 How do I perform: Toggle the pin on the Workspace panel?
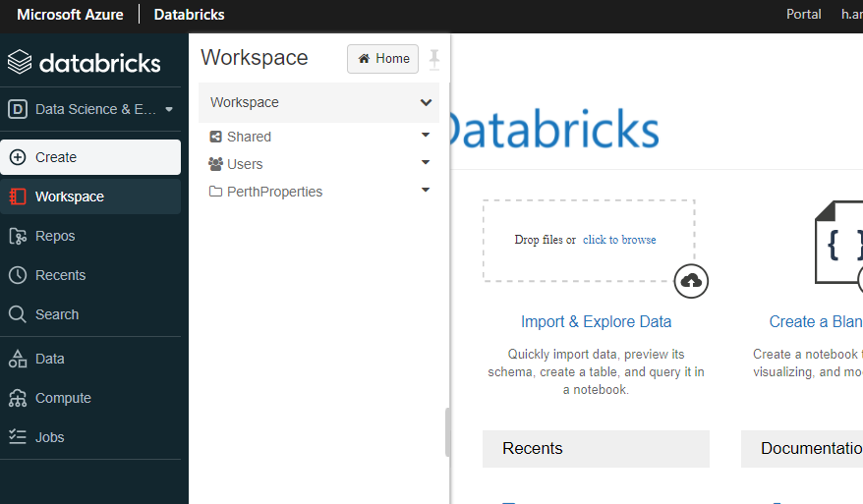click(x=434, y=59)
